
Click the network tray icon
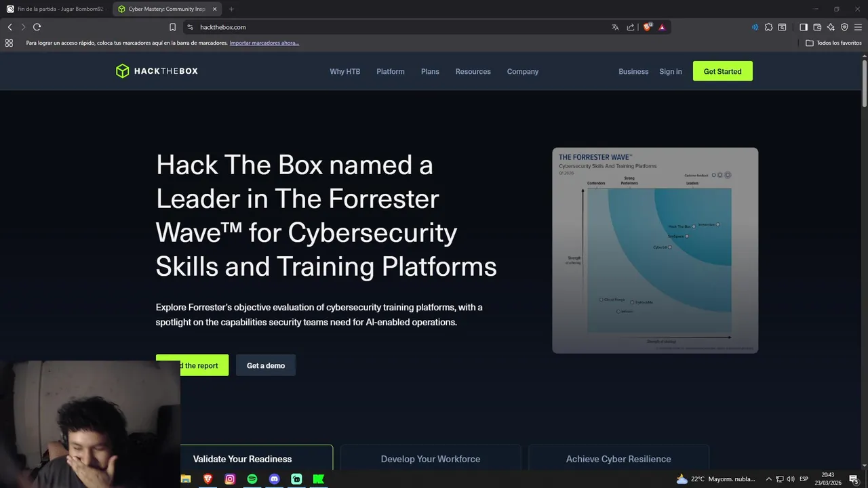pos(780,479)
